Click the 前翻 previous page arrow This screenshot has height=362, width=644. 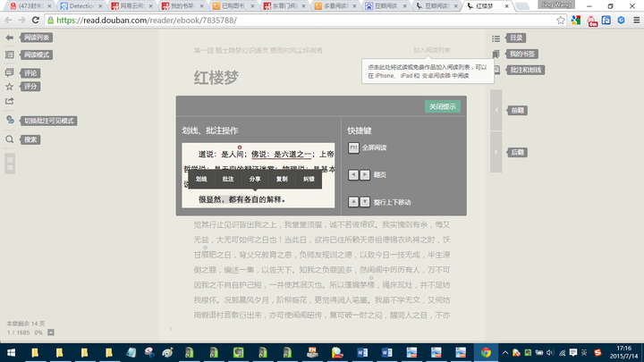(x=496, y=110)
